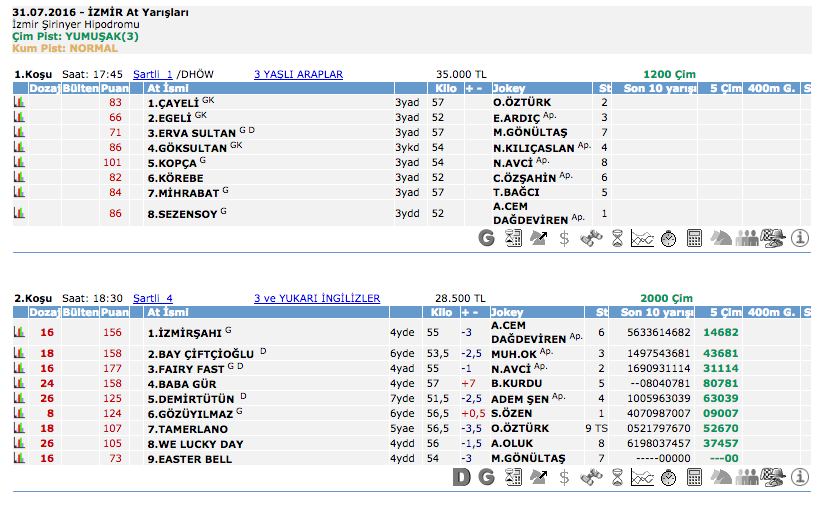Click the stopwatch icon in race 2 toolbar
Screen dimensions: 825x505
click(x=668, y=478)
